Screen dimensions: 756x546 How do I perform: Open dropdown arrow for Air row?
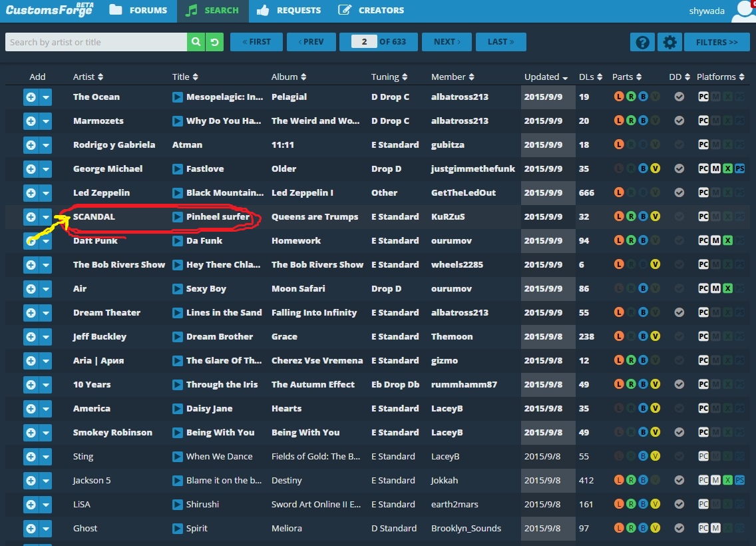[45, 289]
